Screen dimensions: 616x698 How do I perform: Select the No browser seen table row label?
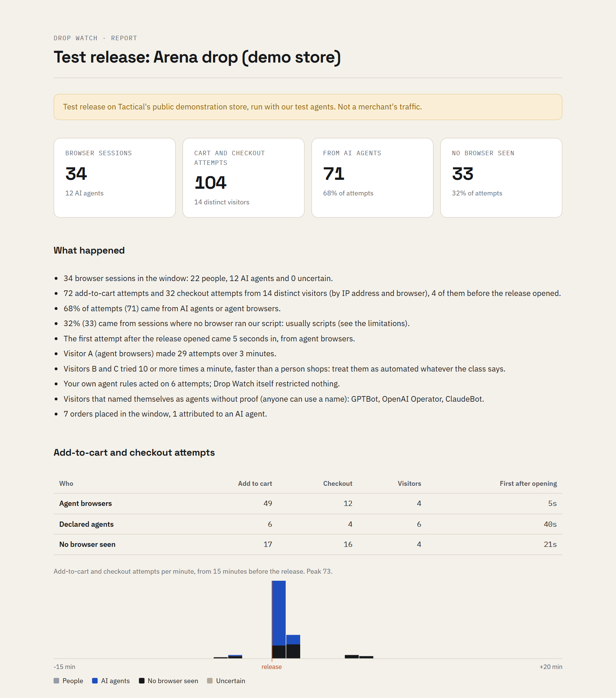(87, 544)
